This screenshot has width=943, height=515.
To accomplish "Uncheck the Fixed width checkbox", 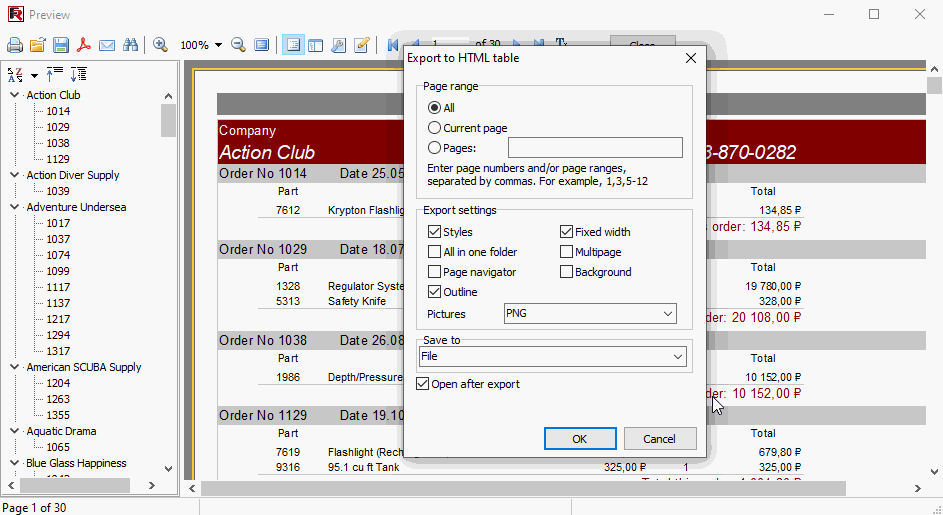I will click(567, 232).
